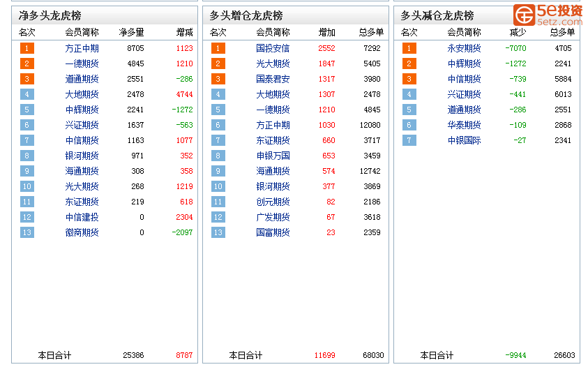This screenshot has width=588, height=367.
Task: Select increase value 2552 for 国投安信
Action: [326, 48]
